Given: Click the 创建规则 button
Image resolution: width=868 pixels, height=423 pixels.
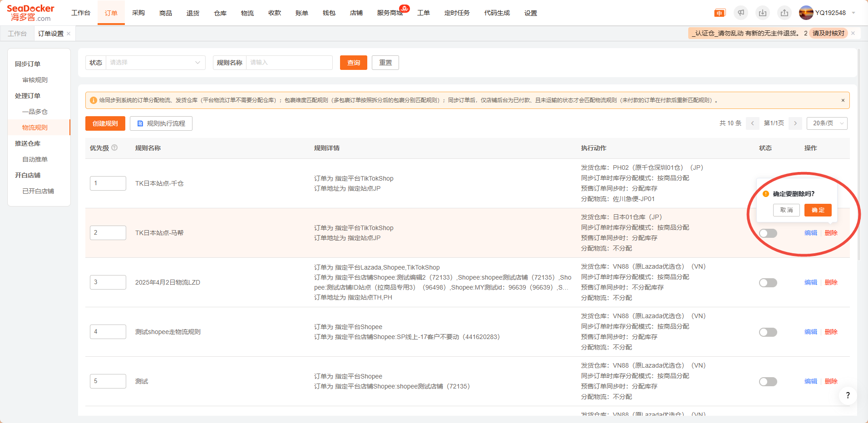Looking at the screenshot, I should (x=105, y=123).
